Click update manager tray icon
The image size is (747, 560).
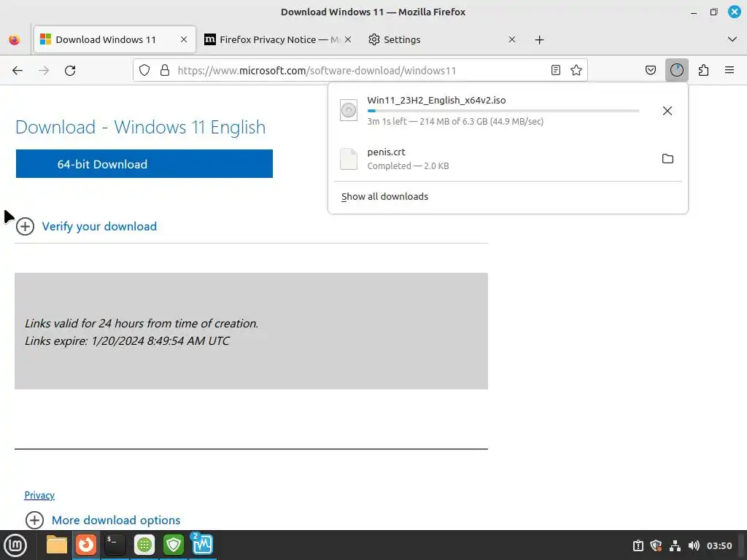[x=638, y=545]
